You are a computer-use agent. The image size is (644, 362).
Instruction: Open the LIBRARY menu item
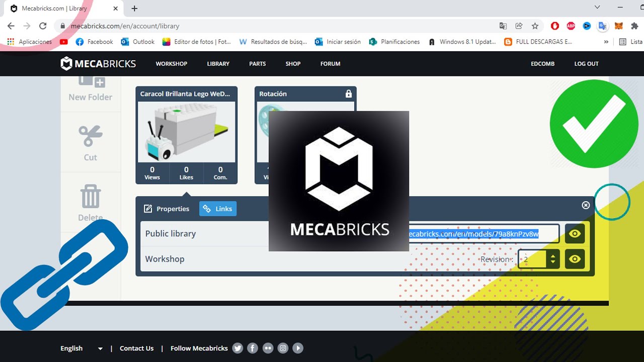tap(218, 64)
